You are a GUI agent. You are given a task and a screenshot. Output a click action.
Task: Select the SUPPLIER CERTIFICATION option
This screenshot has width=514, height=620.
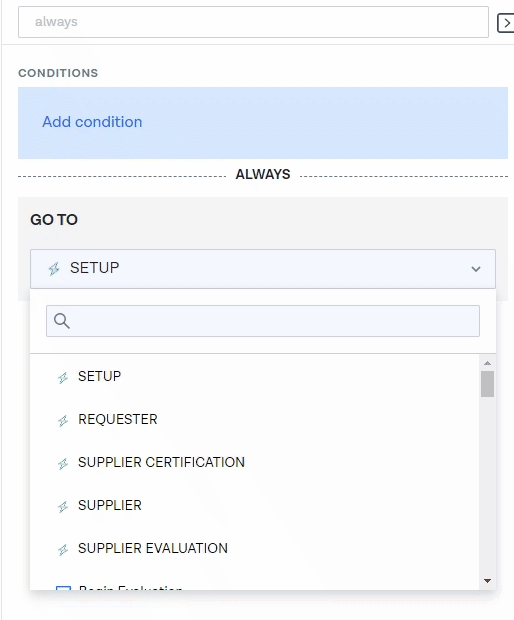(255, 462)
